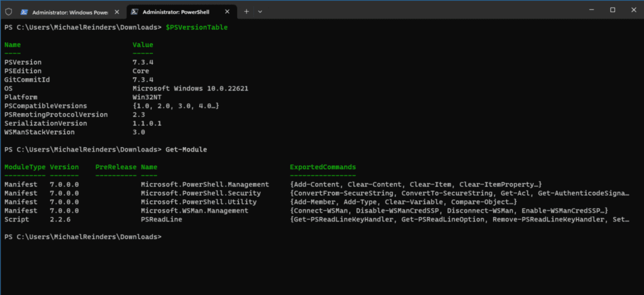Screen dimensions: 644x295
Task: Click the Script module type entry
Action: (17, 220)
